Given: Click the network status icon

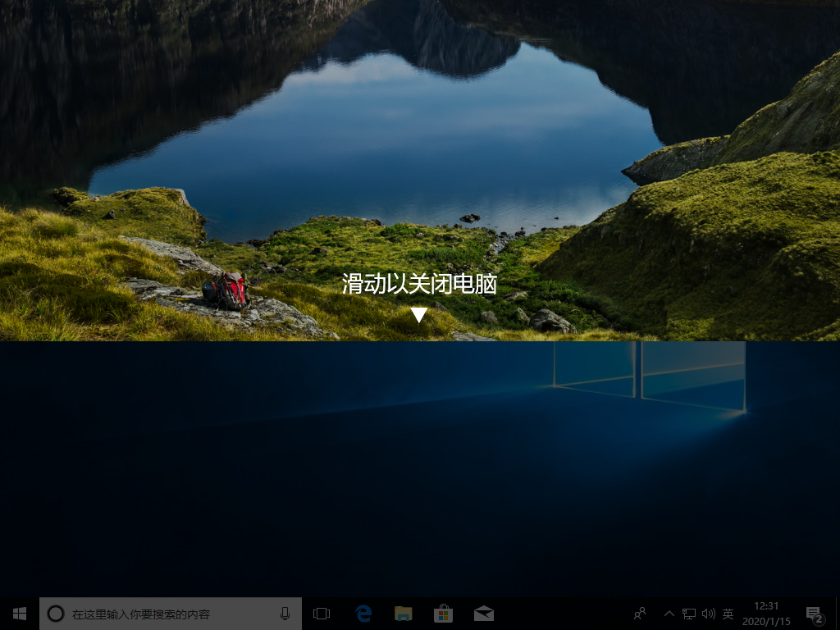Looking at the screenshot, I should 689,613.
